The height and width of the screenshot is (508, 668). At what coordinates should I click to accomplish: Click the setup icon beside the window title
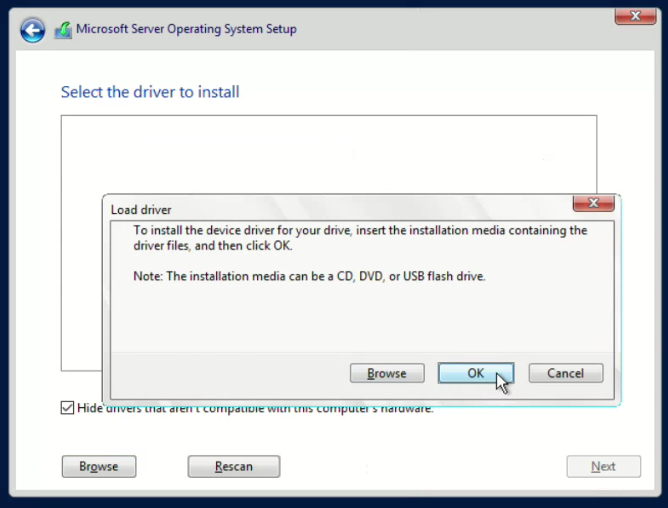[62, 29]
